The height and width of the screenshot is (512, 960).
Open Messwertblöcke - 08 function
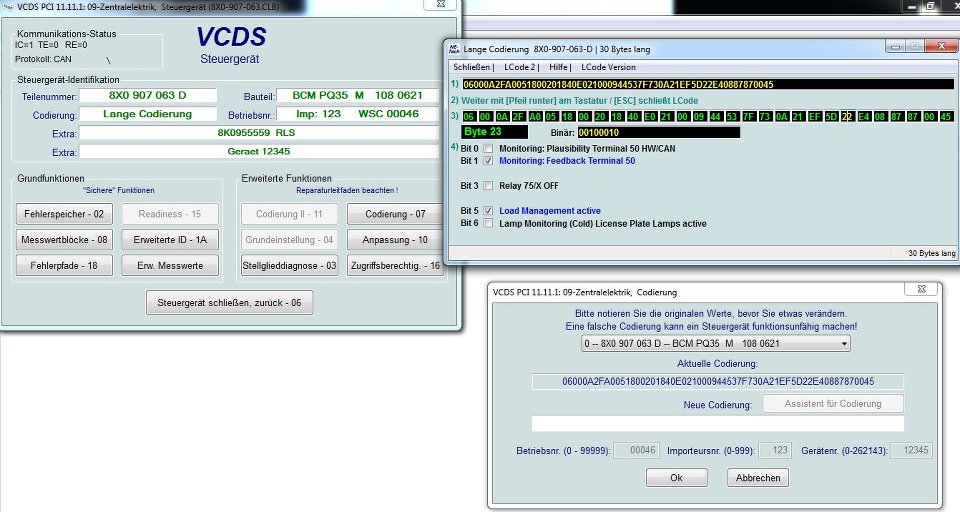[64, 239]
